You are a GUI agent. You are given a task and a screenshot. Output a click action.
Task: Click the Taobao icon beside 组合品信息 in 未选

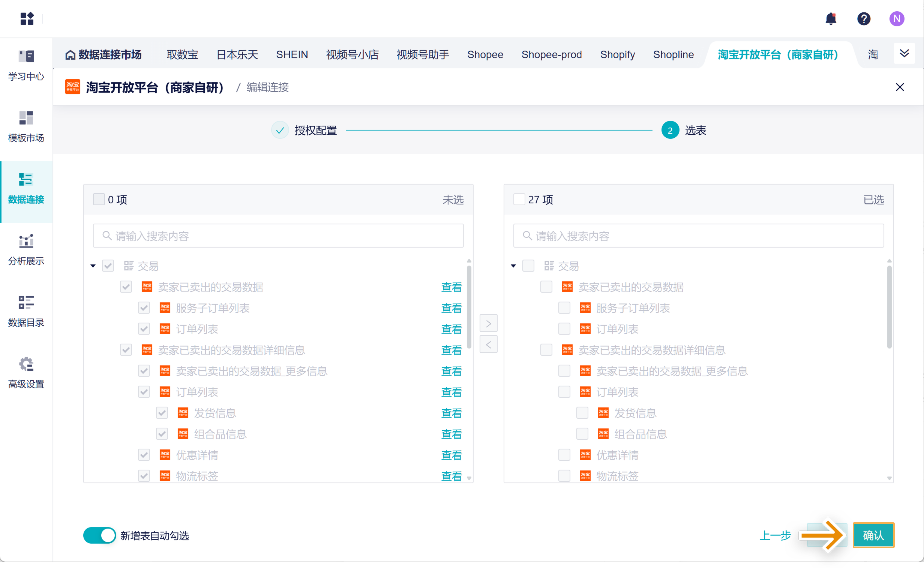point(183,434)
